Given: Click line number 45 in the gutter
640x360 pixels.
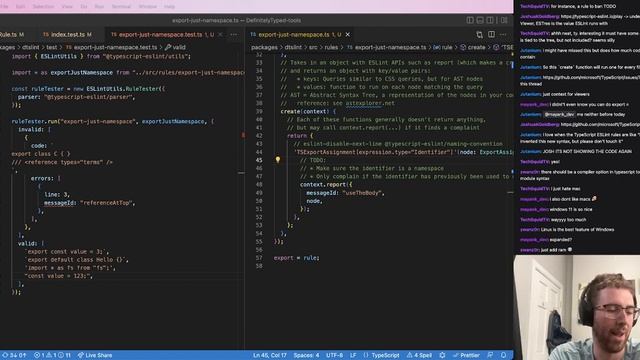Looking at the screenshot, I should (259, 160).
